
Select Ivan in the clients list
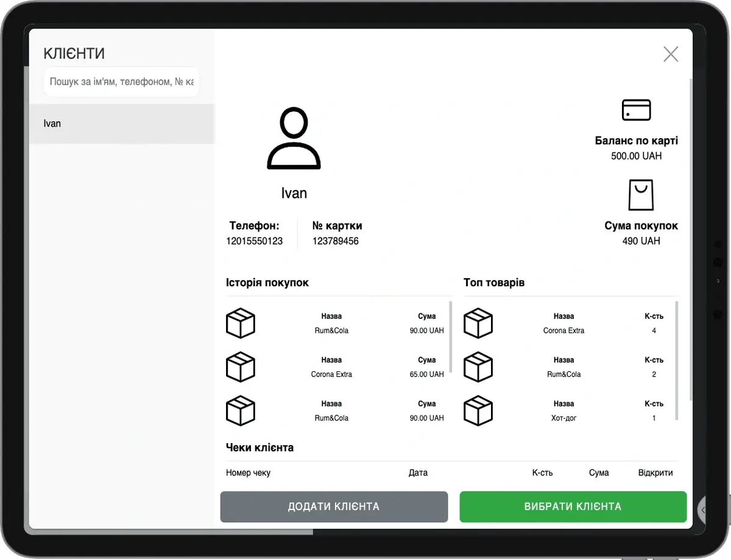(122, 124)
